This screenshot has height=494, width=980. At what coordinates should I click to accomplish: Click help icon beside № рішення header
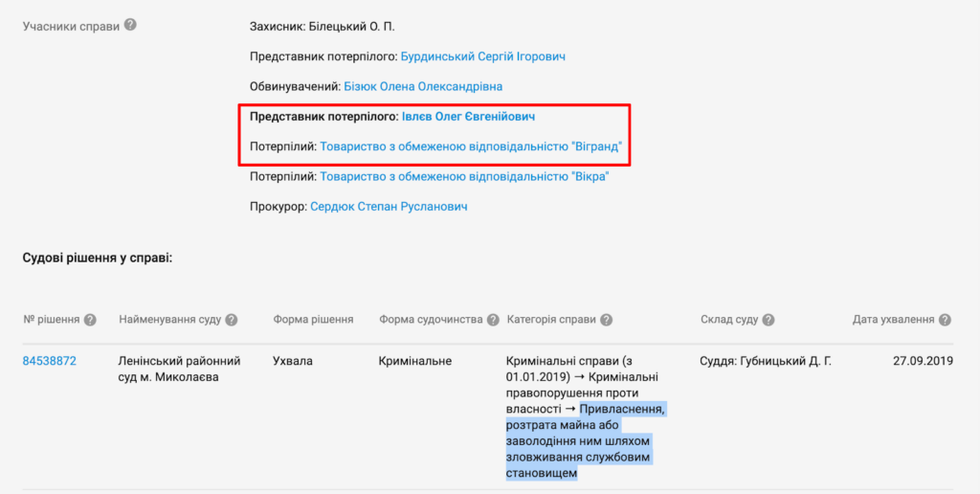(x=90, y=320)
